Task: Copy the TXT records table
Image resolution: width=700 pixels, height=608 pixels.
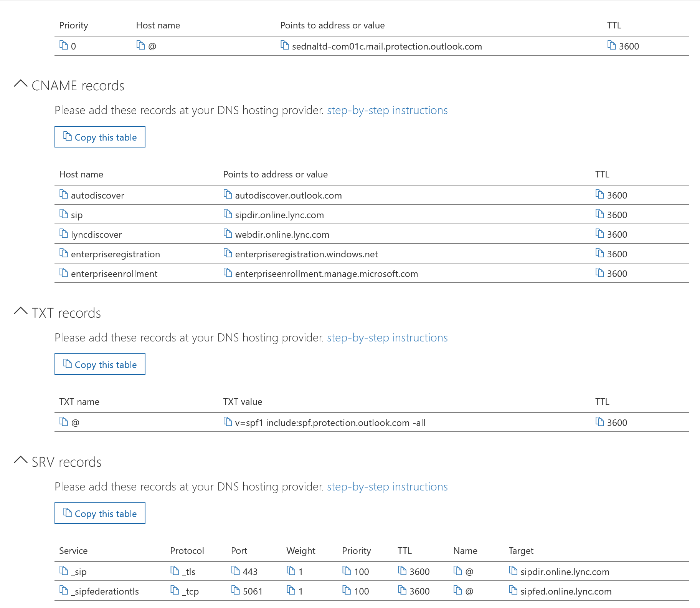Action: pyautogui.click(x=100, y=364)
